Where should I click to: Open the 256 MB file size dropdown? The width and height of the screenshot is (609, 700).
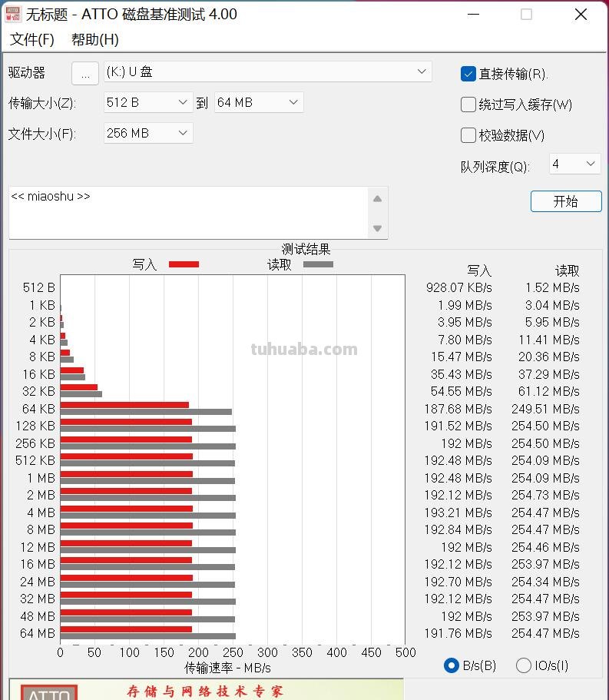tap(148, 133)
